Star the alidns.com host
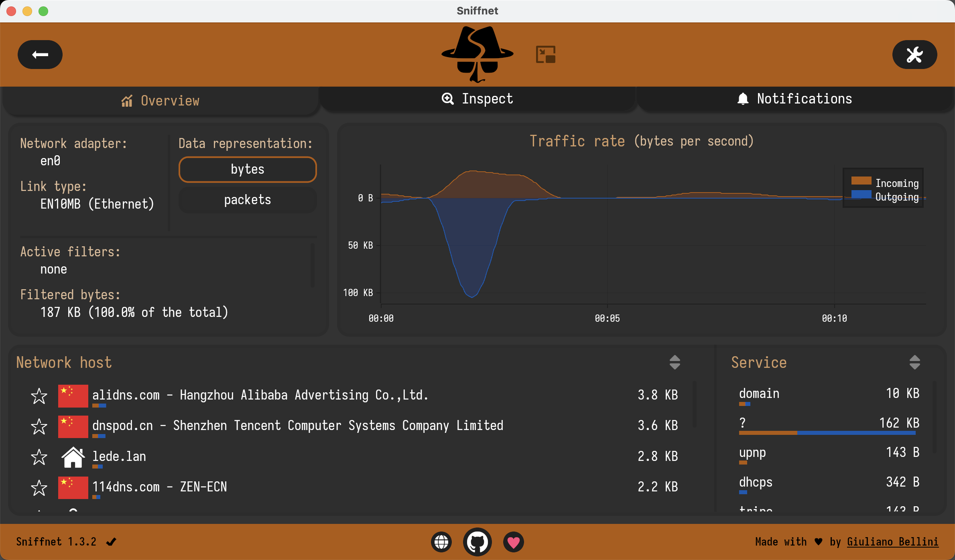 39,396
